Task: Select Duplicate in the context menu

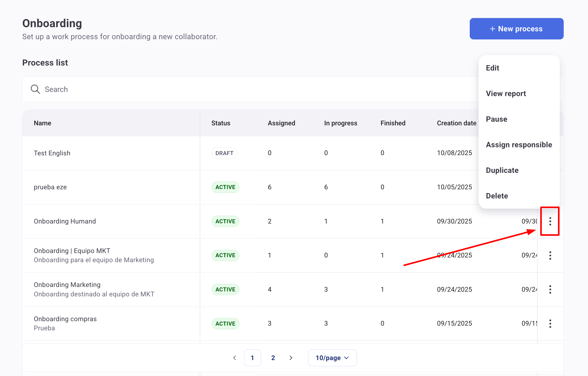Action: (x=502, y=170)
